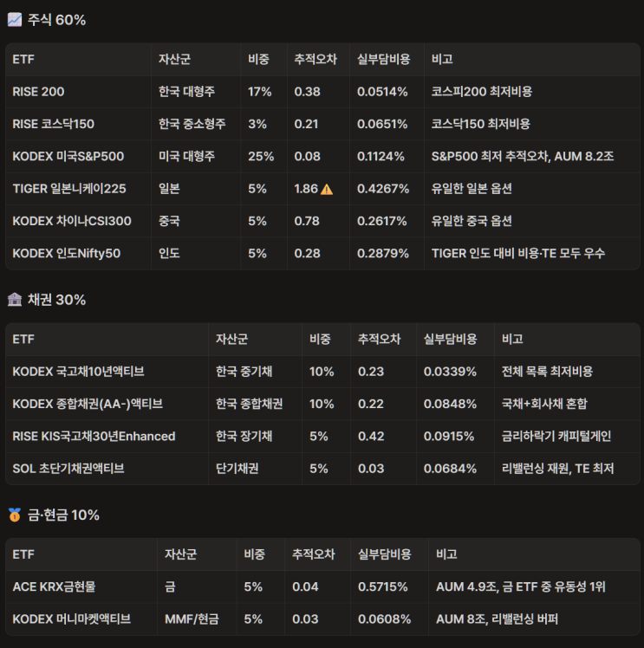Click the chart icon next to 주식 60%
The image size is (644, 648).
coord(15,20)
